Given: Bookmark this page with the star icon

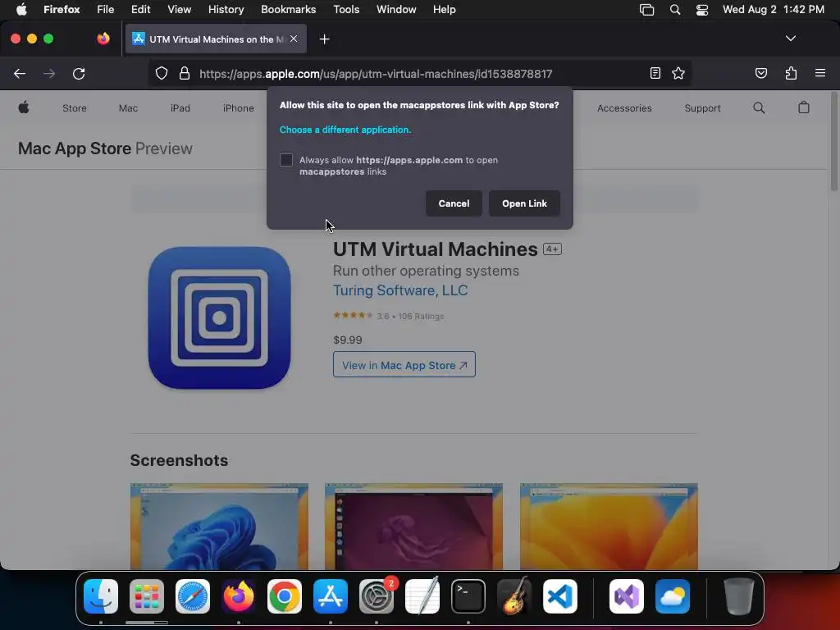Looking at the screenshot, I should click(x=678, y=73).
